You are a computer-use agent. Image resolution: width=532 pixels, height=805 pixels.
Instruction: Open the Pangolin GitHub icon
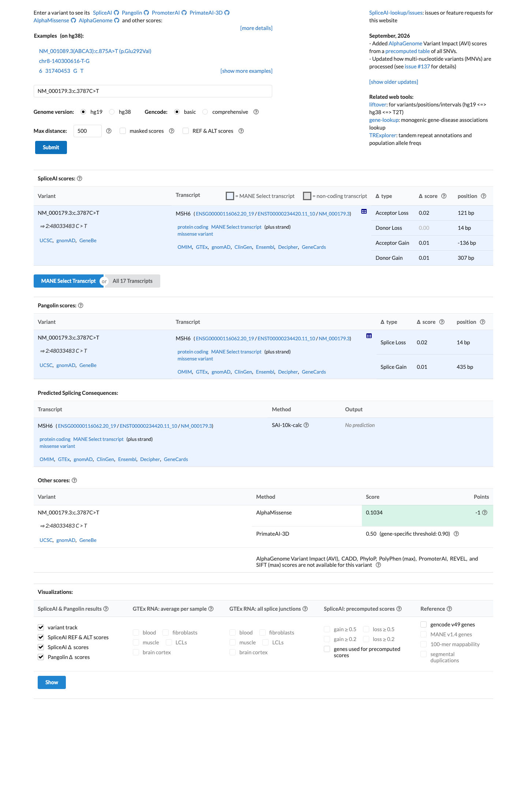tap(146, 13)
